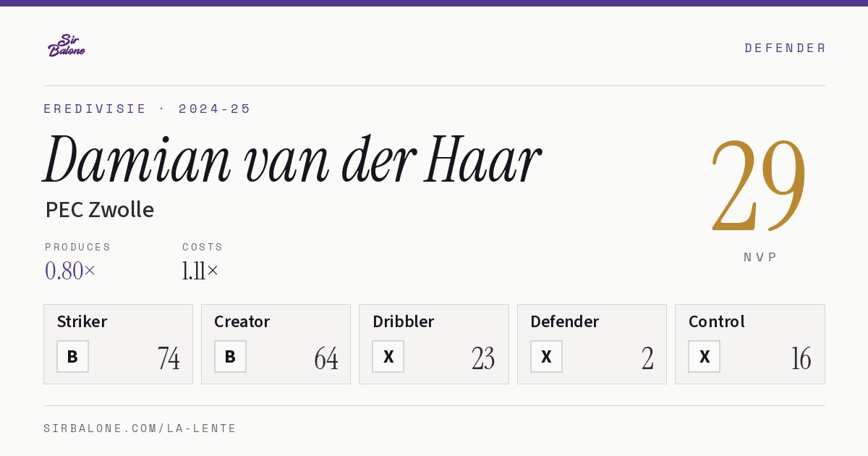Click the PEC Zwolle club name
This screenshot has width=868, height=456.
click(x=100, y=210)
